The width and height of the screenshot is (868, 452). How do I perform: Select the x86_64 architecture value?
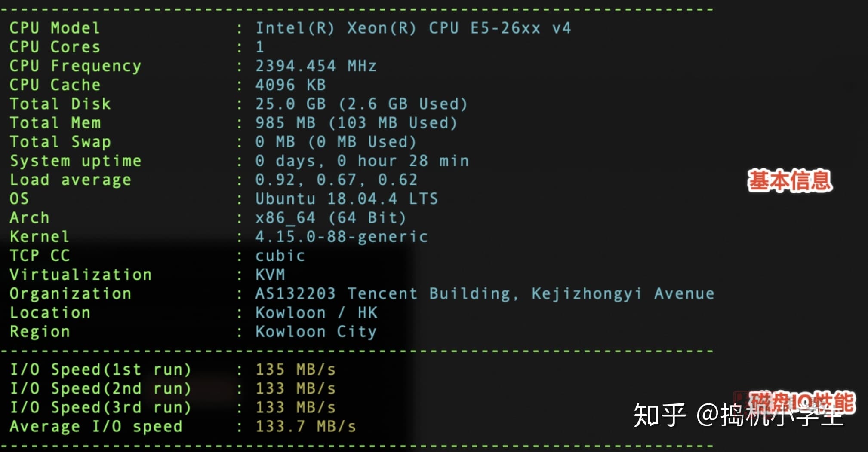[330, 218]
